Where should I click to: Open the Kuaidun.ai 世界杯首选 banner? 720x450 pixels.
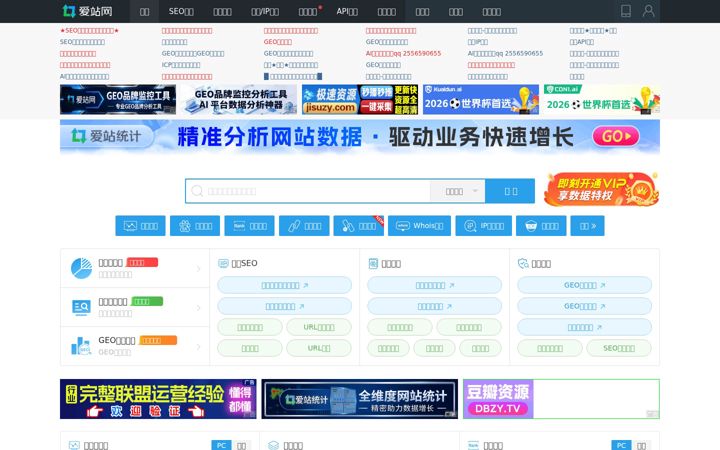click(x=481, y=99)
